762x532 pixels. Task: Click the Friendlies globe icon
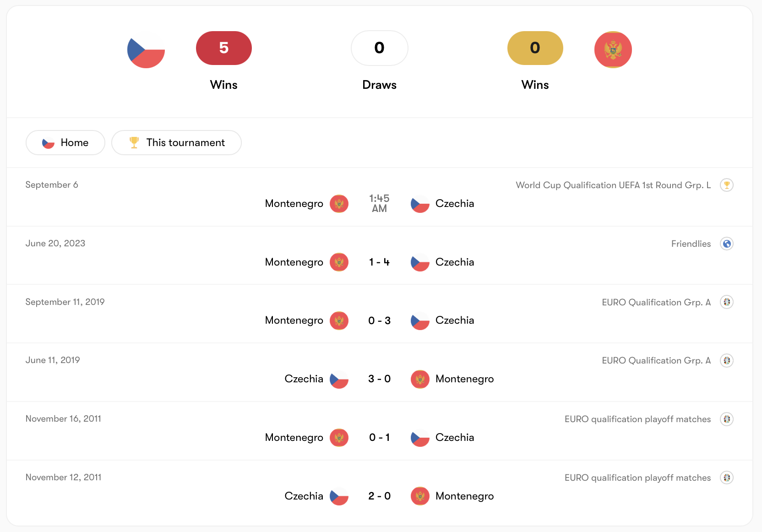click(726, 244)
